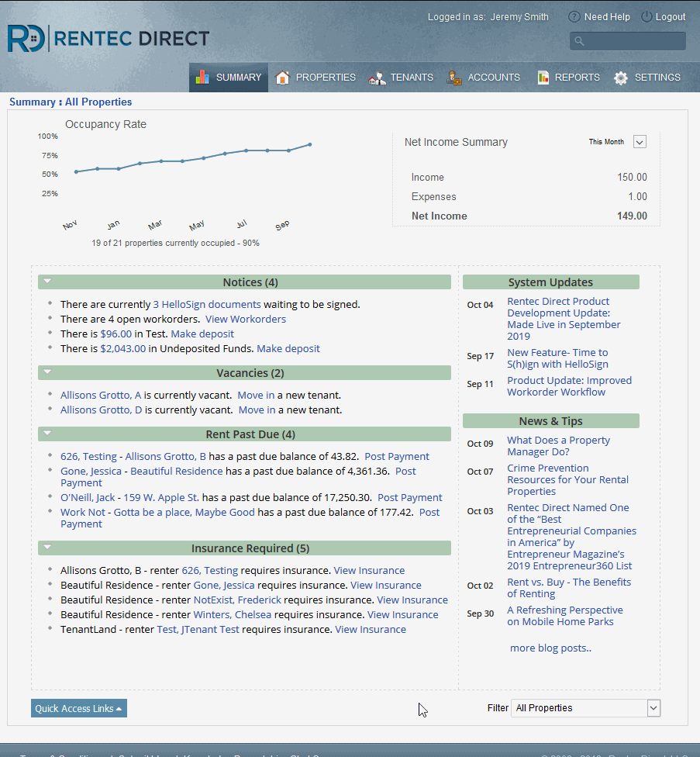Collapse the Notices section
The height and width of the screenshot is (757, 700).
click(x=47, y=282)
